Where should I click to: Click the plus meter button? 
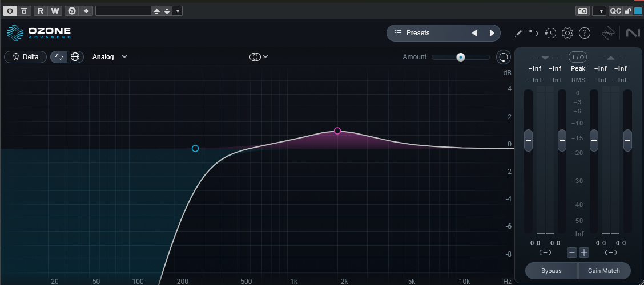click(584, 253)
